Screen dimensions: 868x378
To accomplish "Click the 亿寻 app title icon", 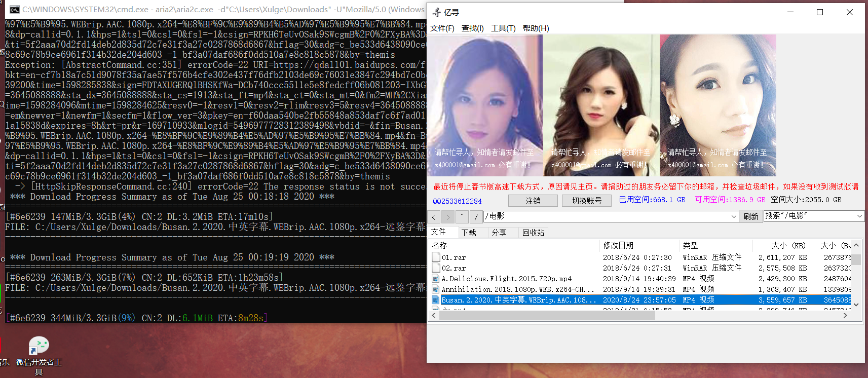I will coord(436,12).
